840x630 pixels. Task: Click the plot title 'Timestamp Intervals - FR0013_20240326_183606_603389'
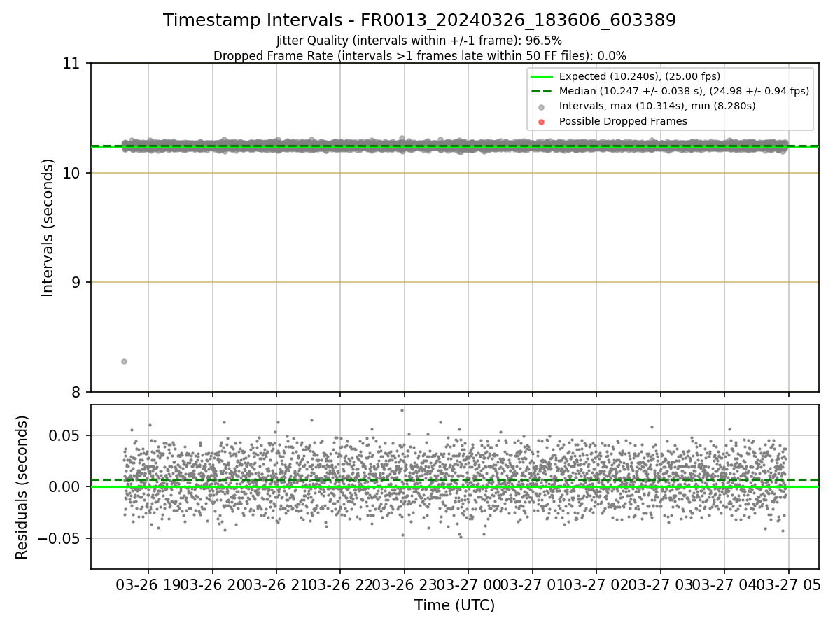[419, 20]
